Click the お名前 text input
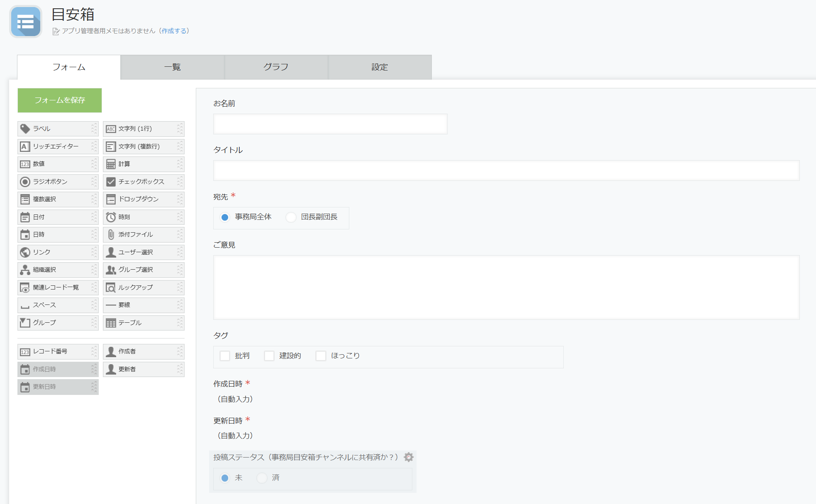Image resolution: width=816 pixels, height=504 pixels. 330,124
